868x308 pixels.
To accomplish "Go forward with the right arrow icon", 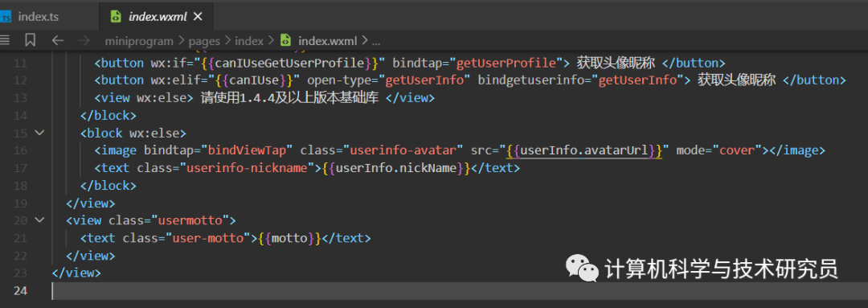I will (84, 40).
